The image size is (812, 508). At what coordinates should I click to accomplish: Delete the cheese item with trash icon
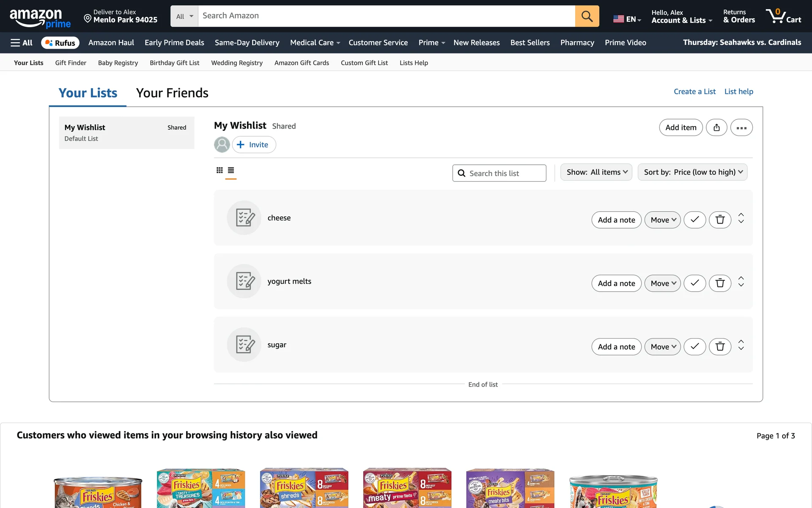[x=720, y=220]
